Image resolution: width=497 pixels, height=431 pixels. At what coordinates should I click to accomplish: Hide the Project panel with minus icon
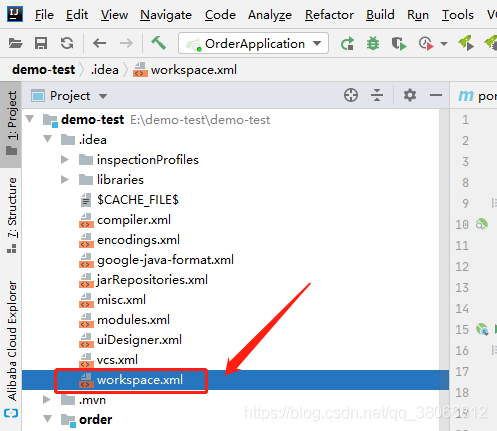[x=436, y=95]
